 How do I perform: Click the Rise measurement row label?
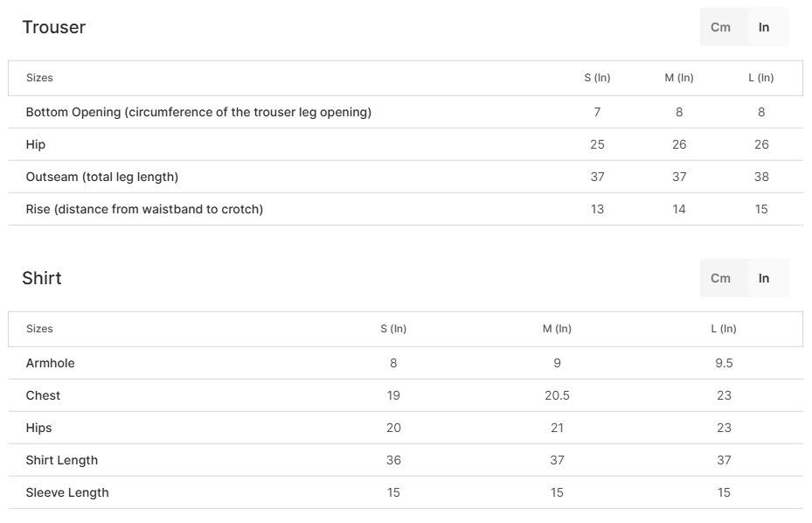(144, 209)
